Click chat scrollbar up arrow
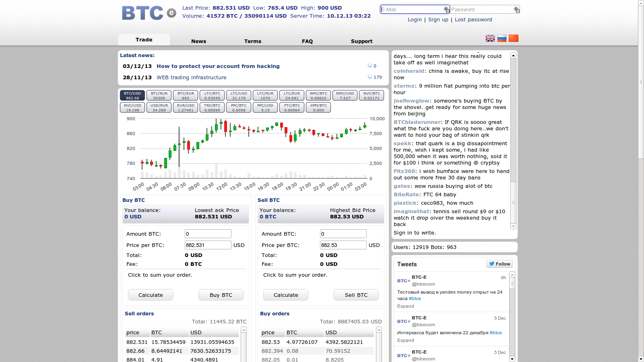This screenshot has height=362, width=644. 513,55
